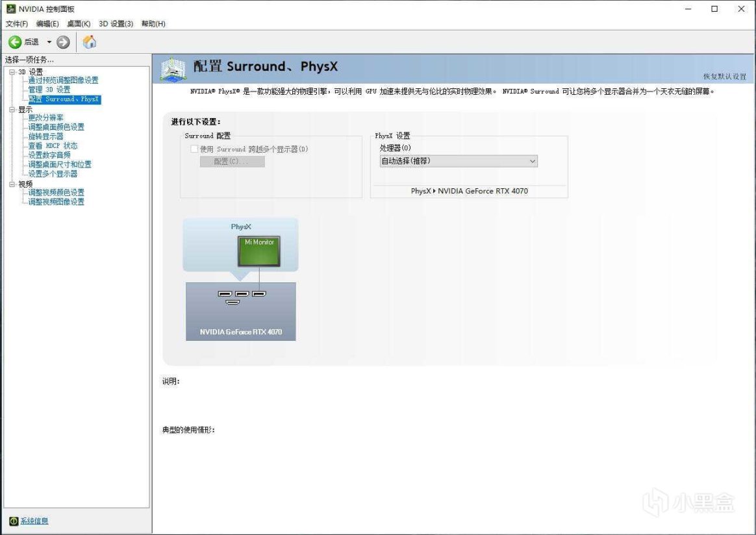Open the 帮助(H) menu
Viewport: 756px width, 535px height.
coord(153,23)
